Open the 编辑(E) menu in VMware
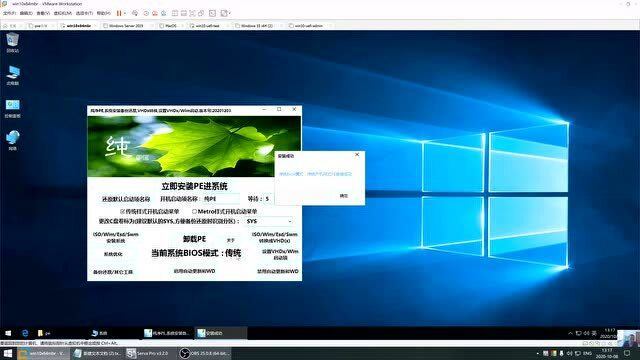 pyautogui.click(x=26, y=13)
